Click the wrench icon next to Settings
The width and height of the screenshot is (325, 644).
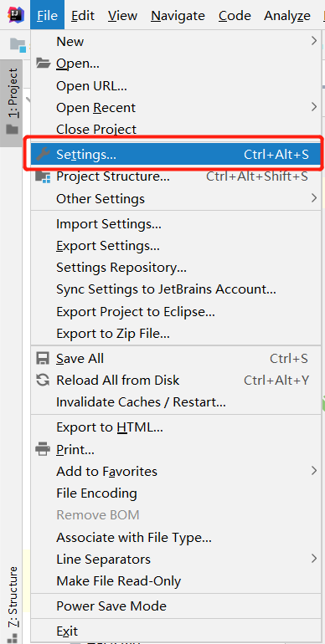(44, 154)
